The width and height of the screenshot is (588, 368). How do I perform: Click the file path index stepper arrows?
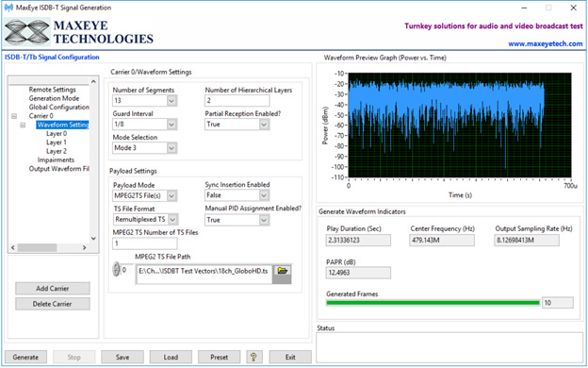tap(116, 269)
